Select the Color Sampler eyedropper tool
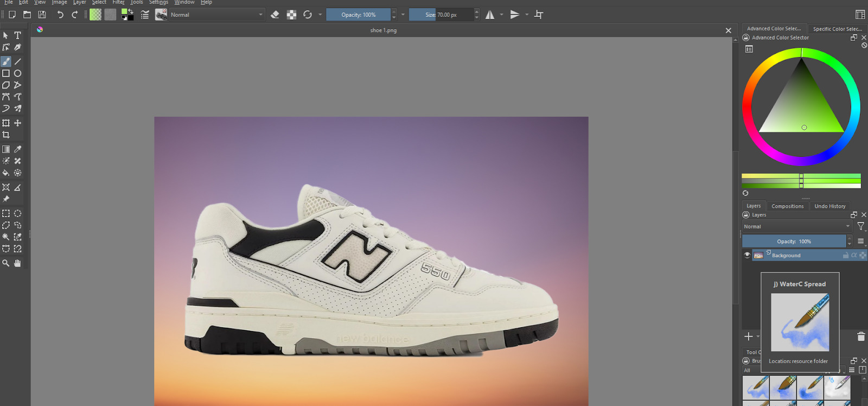This screenshot has height=406, width=868. click(18, 149)
